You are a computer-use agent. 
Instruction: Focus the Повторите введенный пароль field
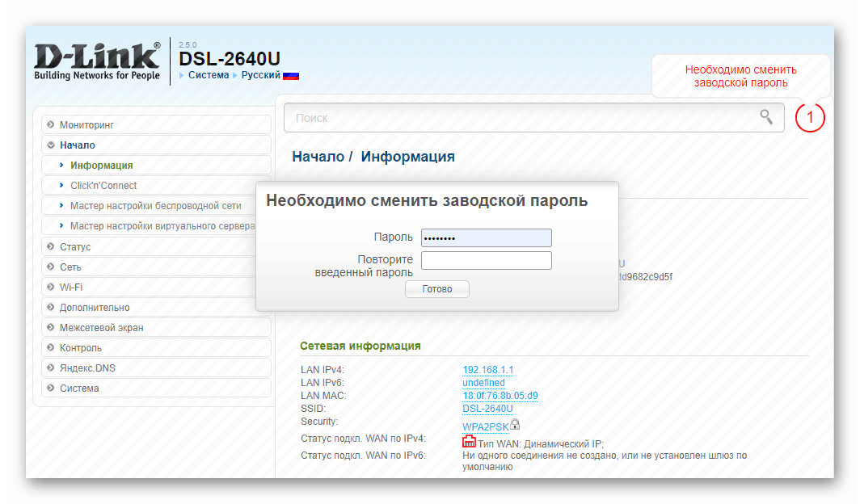tap(487, 260)
